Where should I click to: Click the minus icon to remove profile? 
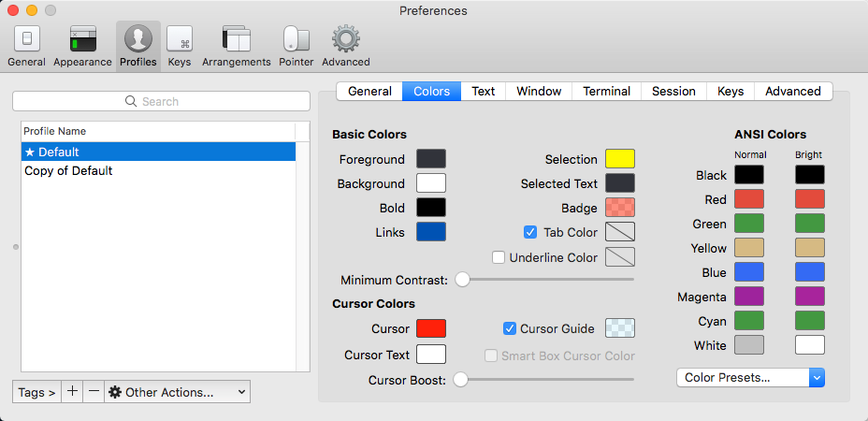pyautogui.click(x=93, y=392)
